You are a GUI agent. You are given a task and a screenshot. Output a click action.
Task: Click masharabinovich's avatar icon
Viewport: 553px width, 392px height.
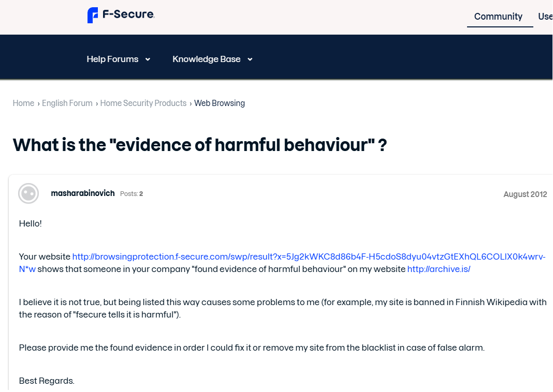coord(28,193)
